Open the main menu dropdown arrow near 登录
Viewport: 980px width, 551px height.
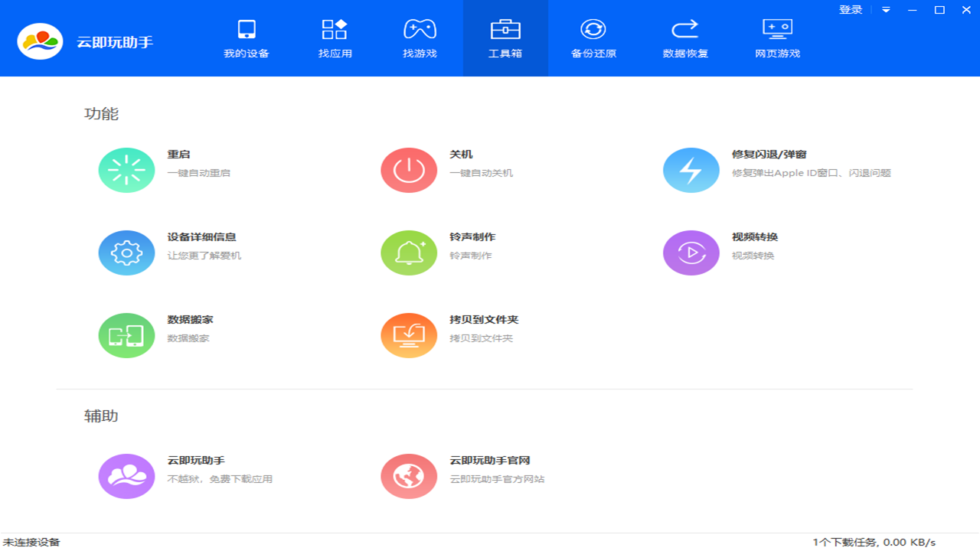[x=884, y=10]
